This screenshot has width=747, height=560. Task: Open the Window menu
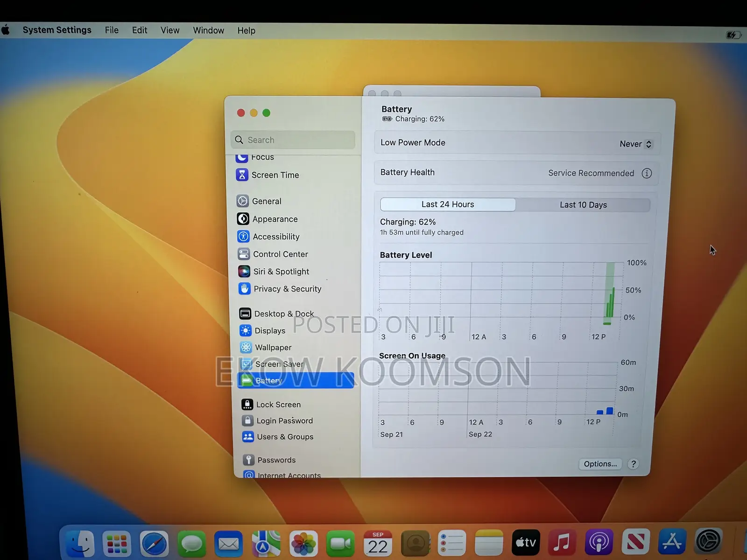tap(208, 30)
